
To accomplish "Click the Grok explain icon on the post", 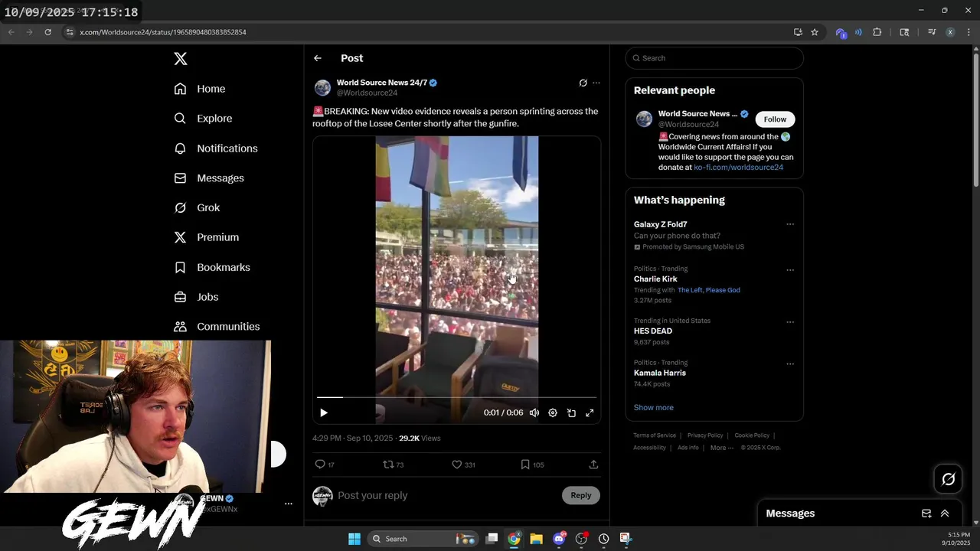I will [583, 83].
